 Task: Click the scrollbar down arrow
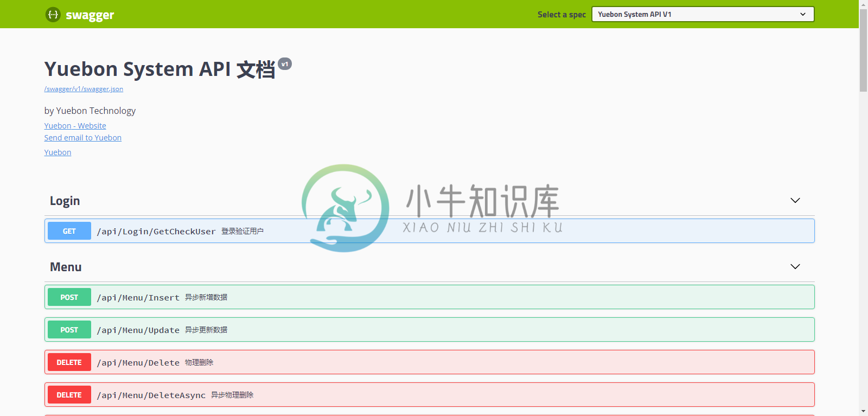click(863, 412)
